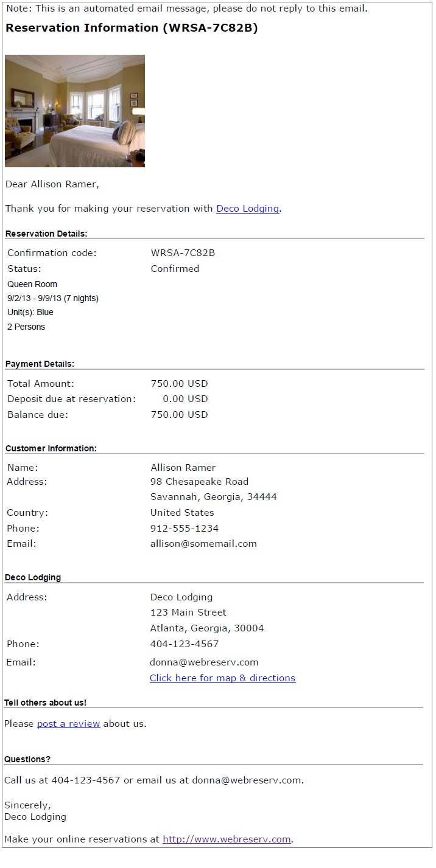Click the Queen Room text
This screenshot has height=868, width=436.
32,284
